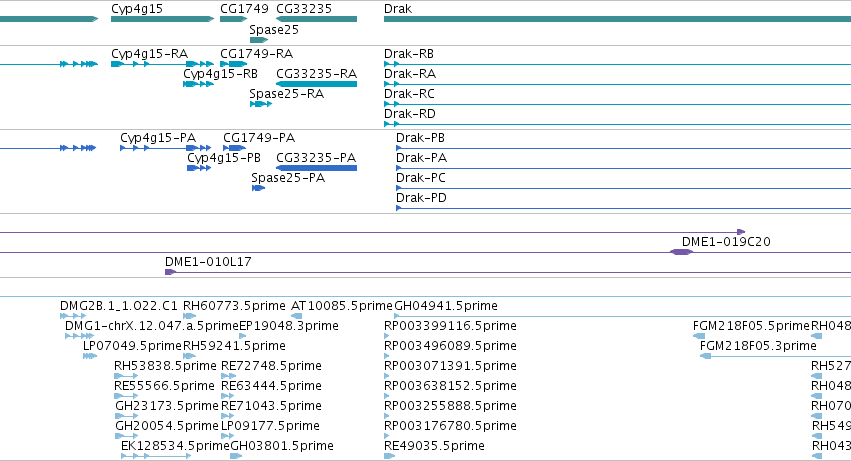Open protein Spase25-PA

[288, 178]
